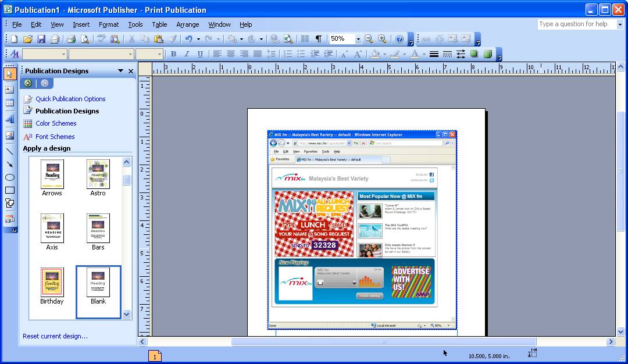Screen dimensions: 628x364
Task: Click the task pane Back button
Action: pos(28,83)
